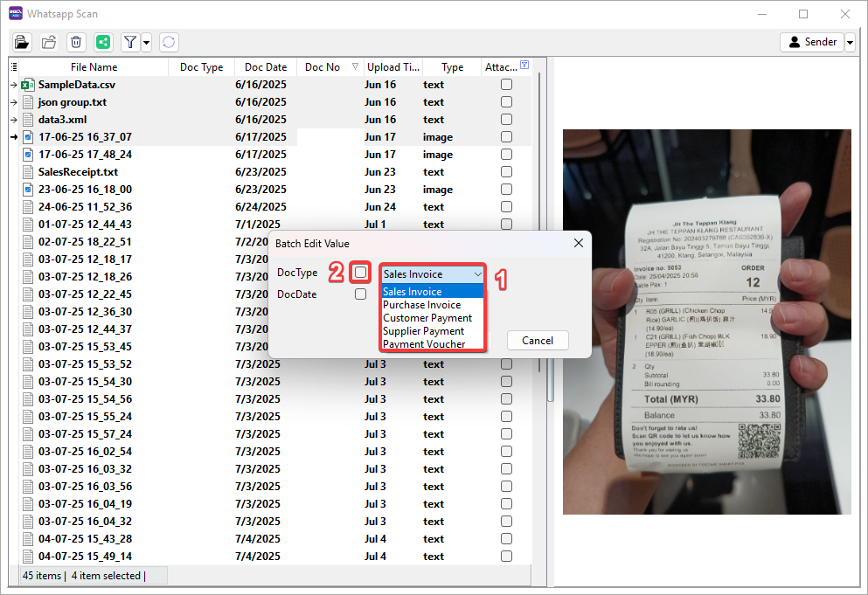This screenshot has height=595, width=868.
Task: Collapse the Sales Invoice combo box
Action: tap(476, 273)
